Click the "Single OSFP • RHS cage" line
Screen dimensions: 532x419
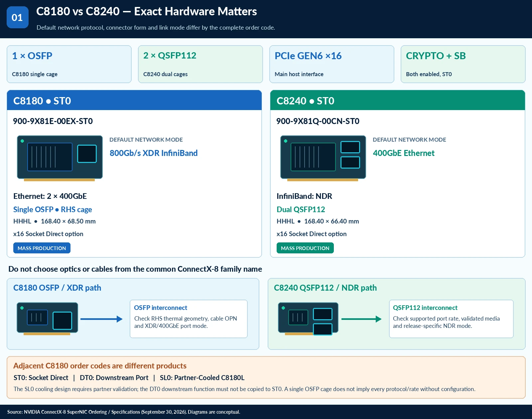53,209
